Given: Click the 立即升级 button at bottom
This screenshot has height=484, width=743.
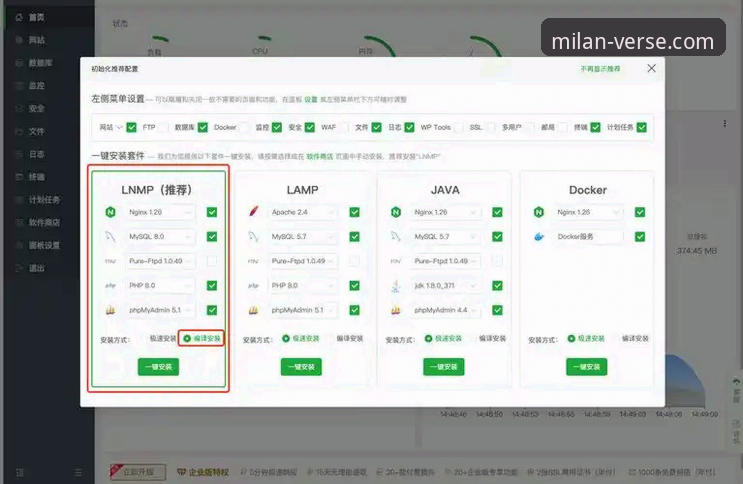Looking at the screenshot, I should pos(138,472).
